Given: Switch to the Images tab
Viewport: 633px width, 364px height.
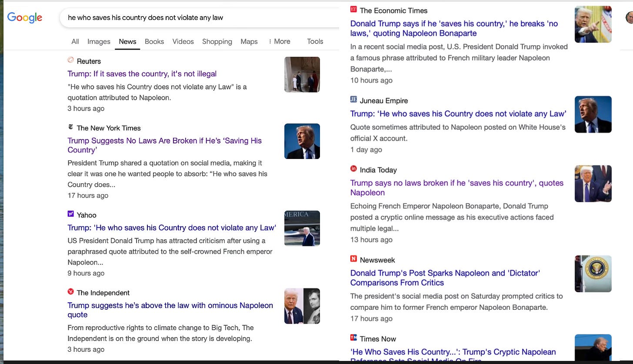Looking at the screenshot, I should click(x=99, y=42).
